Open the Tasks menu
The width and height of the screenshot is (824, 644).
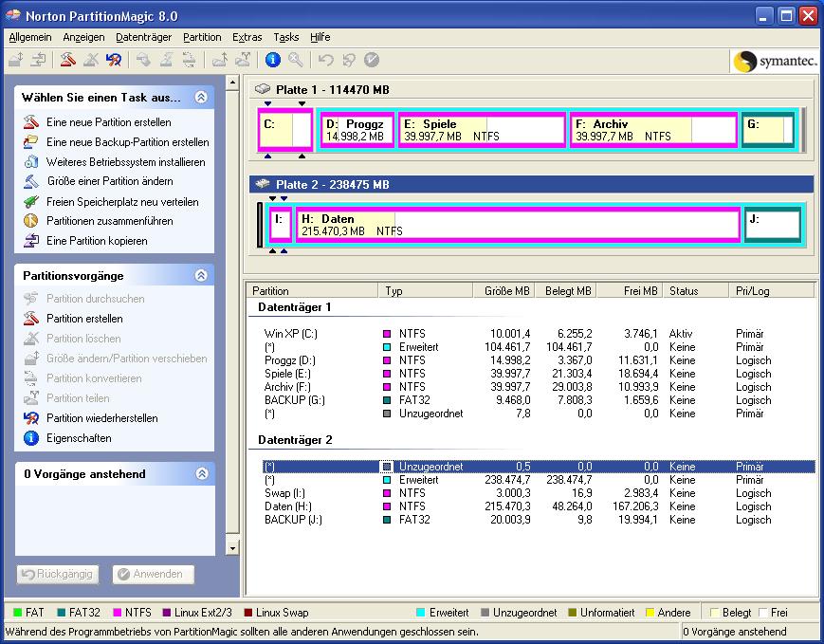[285, 37]
